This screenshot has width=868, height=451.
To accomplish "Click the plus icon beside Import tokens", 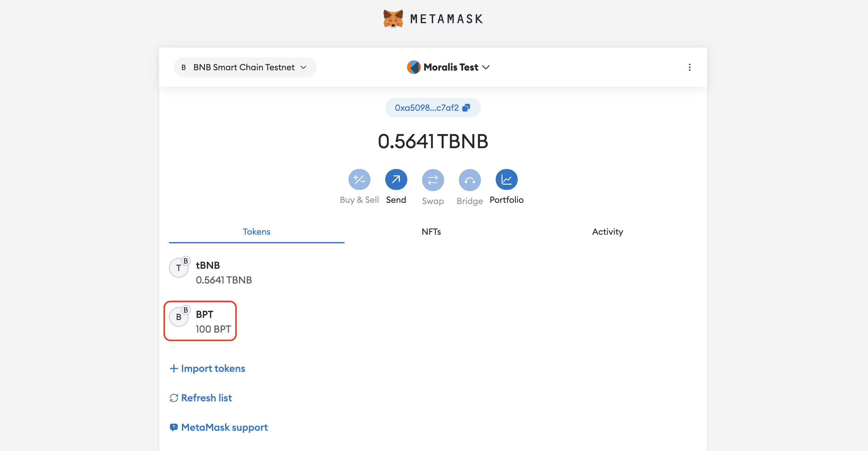I will click(174, 368).
